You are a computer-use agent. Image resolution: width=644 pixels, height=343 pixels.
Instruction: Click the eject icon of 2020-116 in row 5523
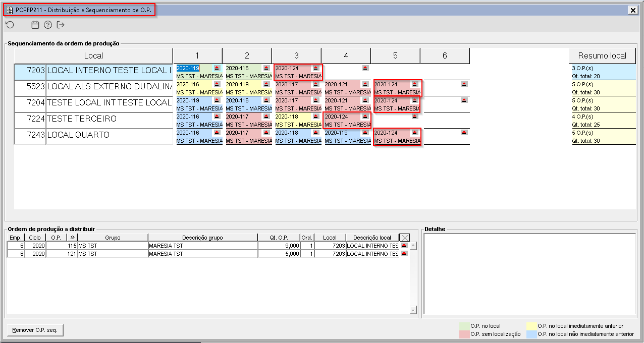point(217,84)
